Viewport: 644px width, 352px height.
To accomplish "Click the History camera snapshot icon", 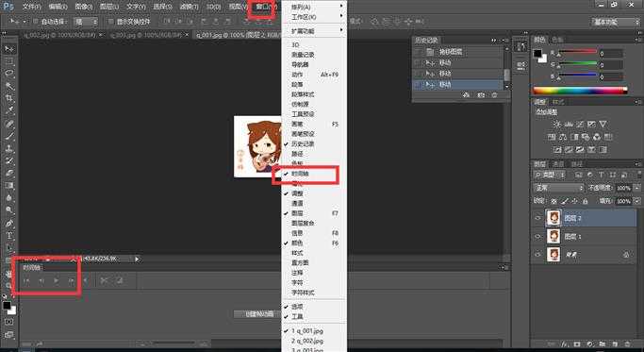I will 481,95.
